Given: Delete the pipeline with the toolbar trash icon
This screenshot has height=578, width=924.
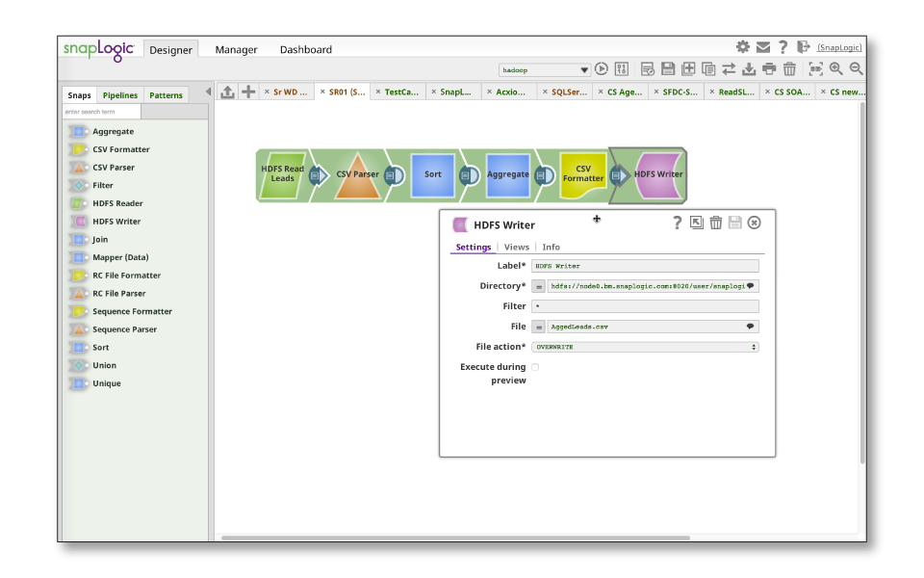Looking at the screenshot, I should pyautogui.click(x=789, y=69).
